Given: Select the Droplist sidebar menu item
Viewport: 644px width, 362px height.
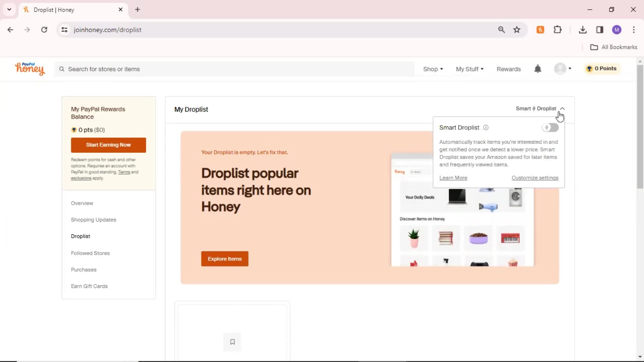Looking at the screenshot, I should coord(80,236).
